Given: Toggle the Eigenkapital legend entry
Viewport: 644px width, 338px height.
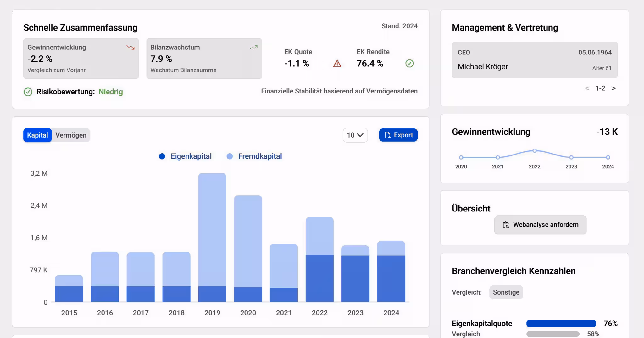Looking at the screenshot, I should tap(186, 156).
